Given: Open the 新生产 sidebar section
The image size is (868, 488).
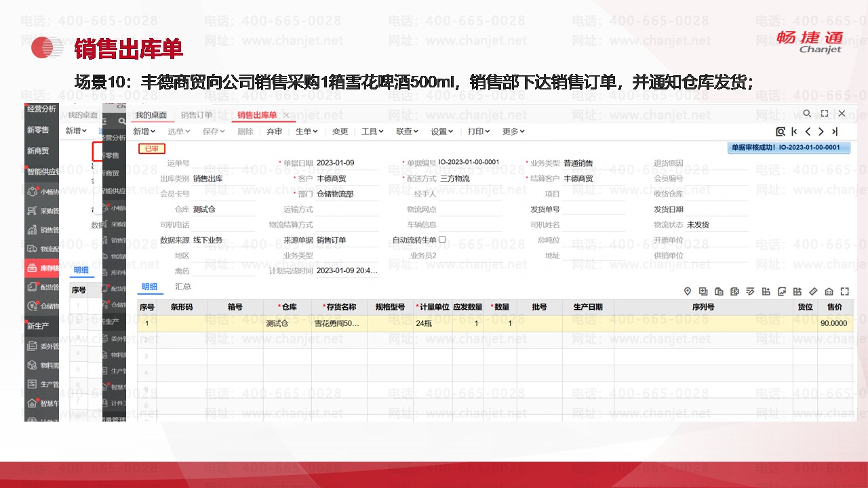Looking at the screenshot, I should pos(39,326).
